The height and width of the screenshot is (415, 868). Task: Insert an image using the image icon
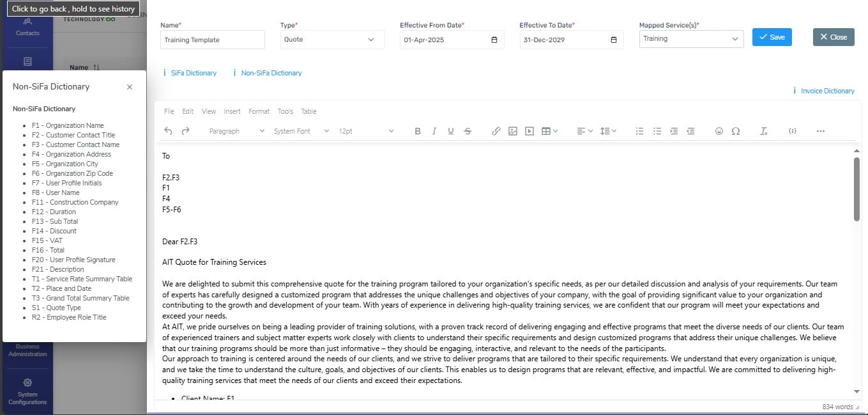point(512,131)
